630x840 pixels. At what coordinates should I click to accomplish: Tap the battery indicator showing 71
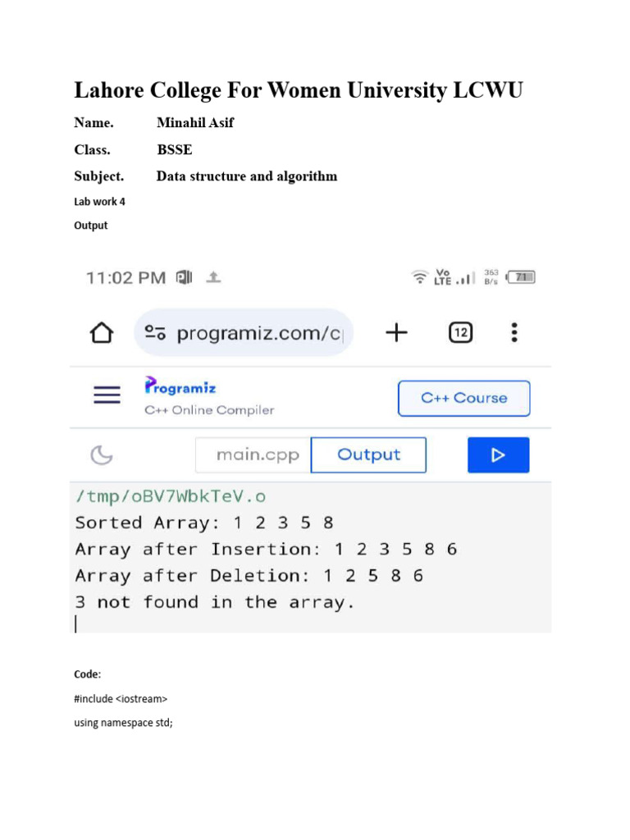pyautogui.click(x=522, y=277)
